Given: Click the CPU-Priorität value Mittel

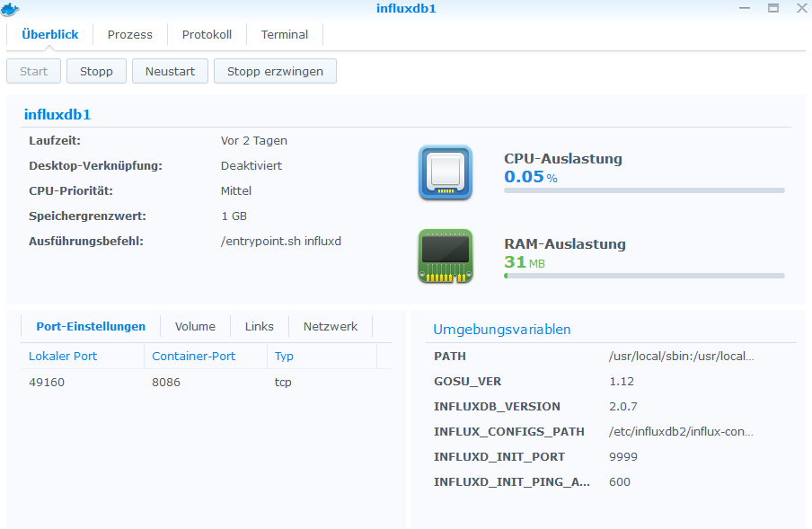Looking at the screenshot, I should [235, 191].
